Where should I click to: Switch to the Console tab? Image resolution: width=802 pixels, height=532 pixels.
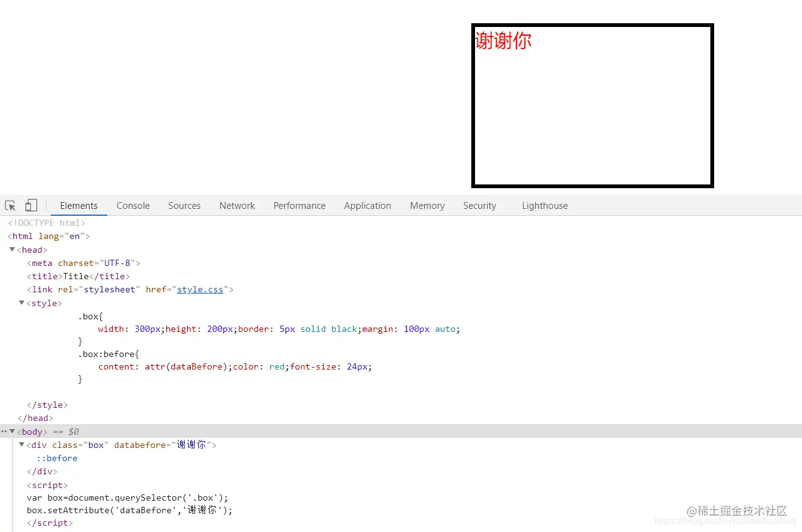click(x=133, y=206)
